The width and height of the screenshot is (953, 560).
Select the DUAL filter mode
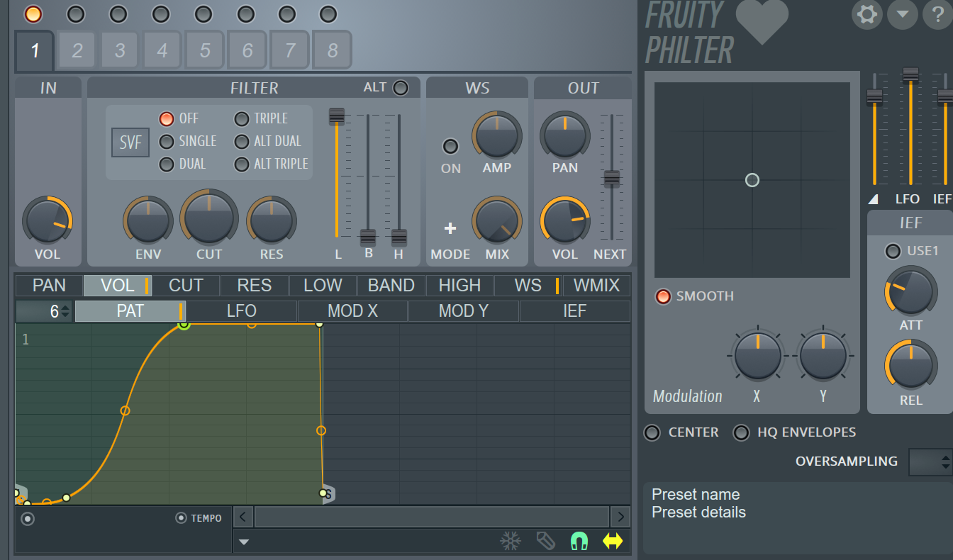[x=167, y=164]
